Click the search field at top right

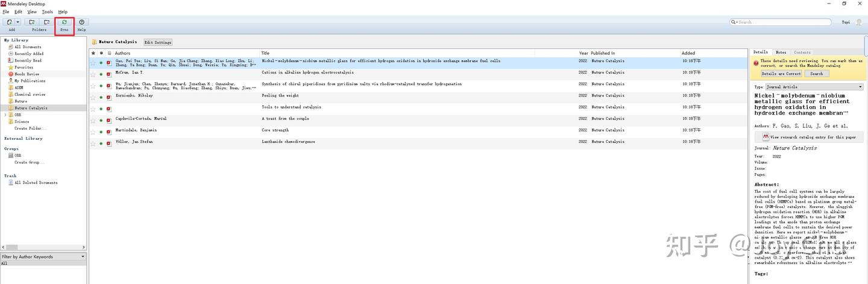781,22
